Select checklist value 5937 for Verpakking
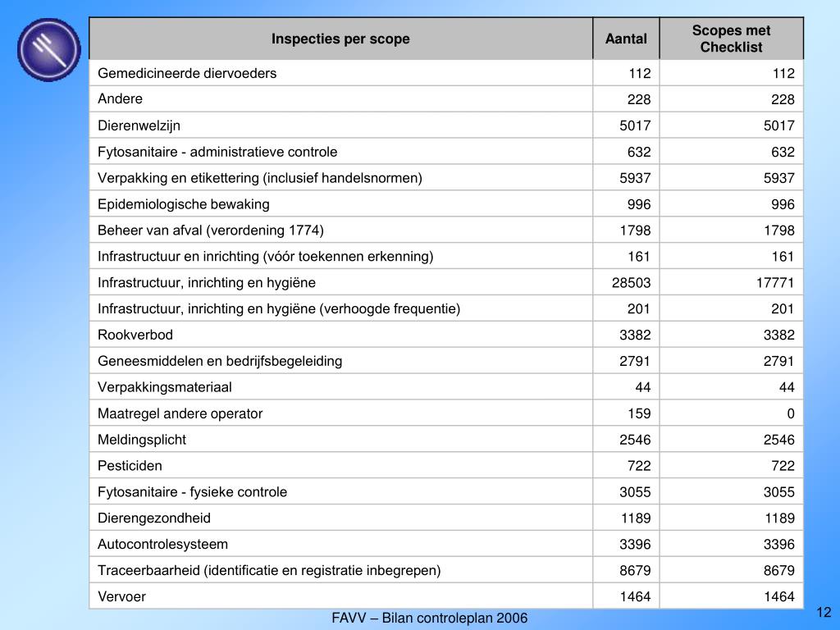 [x=779, y=178]
